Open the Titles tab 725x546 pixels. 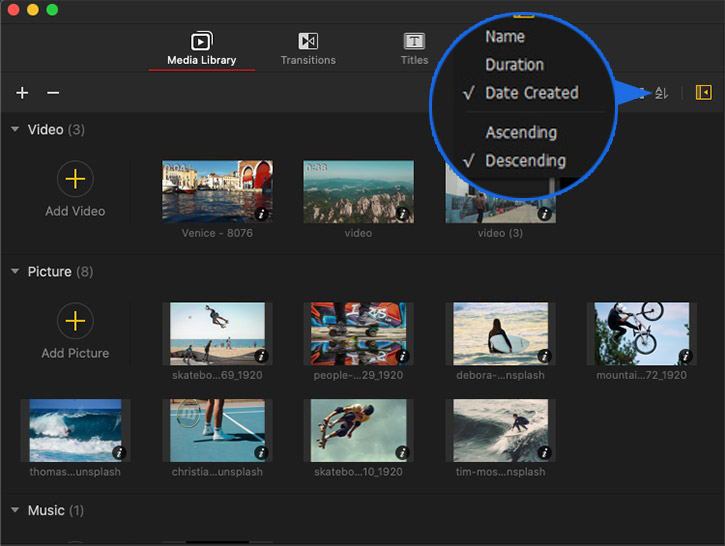click(x=414, y=48)
